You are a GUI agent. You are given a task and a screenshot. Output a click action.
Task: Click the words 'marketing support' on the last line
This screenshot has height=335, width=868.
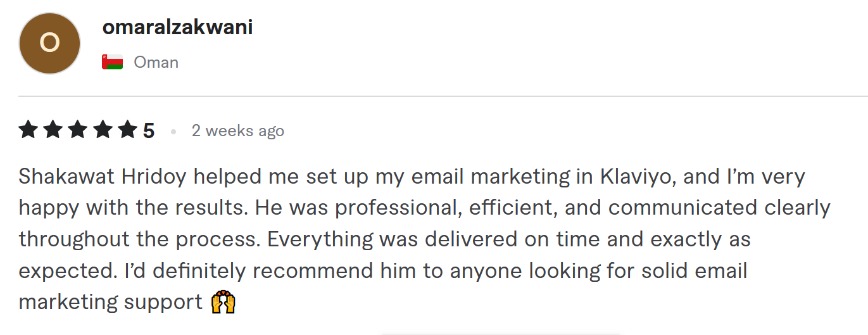tap(111, 303)
